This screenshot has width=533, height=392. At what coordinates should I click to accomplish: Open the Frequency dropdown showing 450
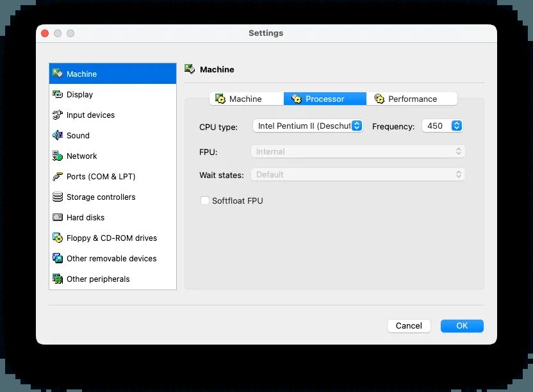(x=442, y=126)
